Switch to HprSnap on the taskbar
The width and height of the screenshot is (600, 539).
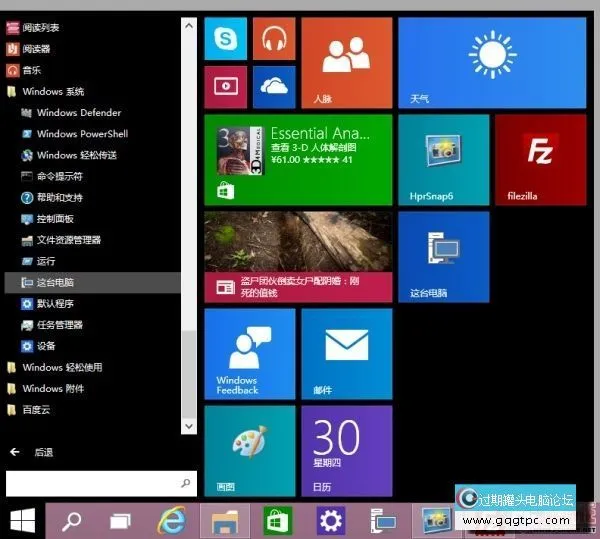(435, 521)
